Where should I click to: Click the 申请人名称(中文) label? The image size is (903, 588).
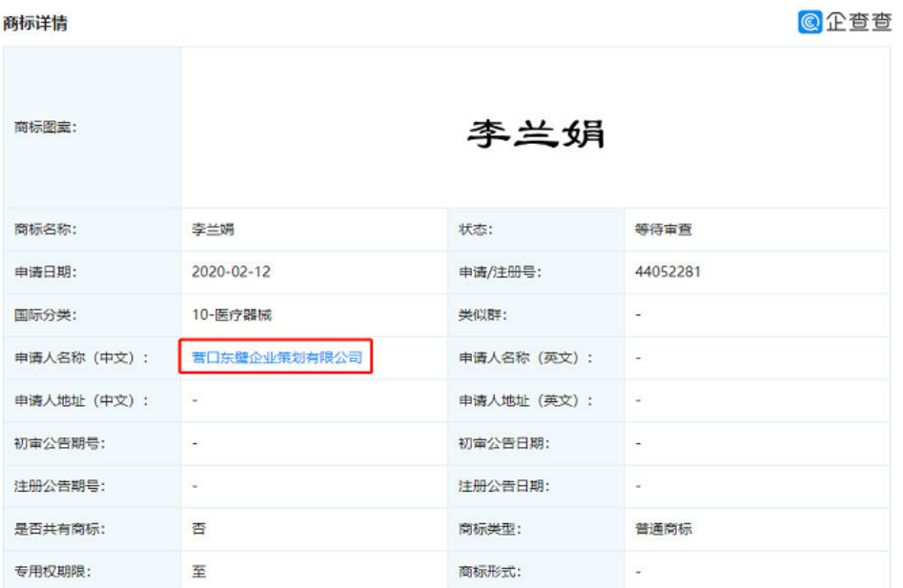click(x=82, y=358)
